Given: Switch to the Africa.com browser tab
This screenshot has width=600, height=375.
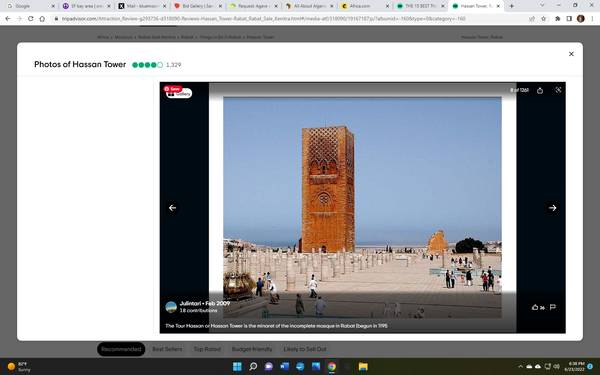Looking at the screenshot, I should tap(365, 6).
